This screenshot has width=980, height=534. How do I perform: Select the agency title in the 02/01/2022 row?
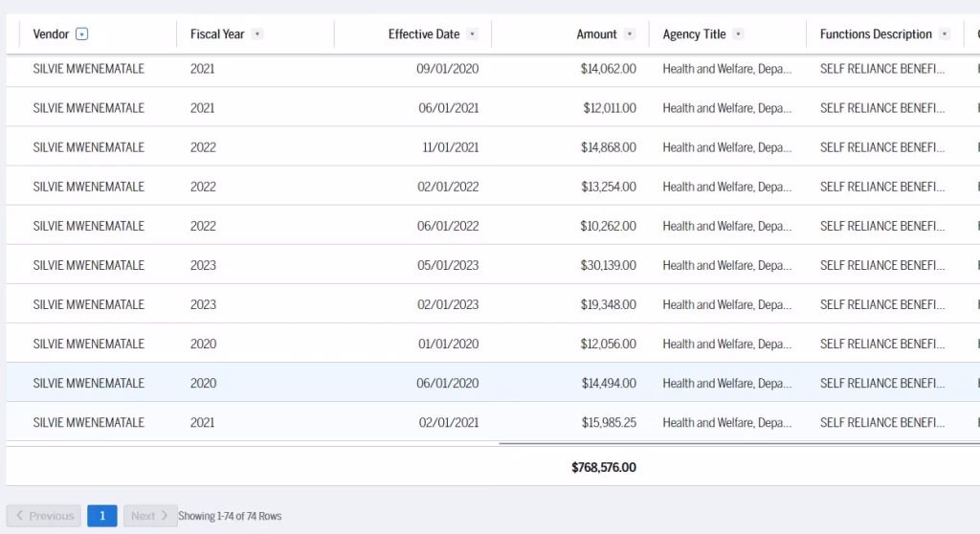pyautogui.click(x=726, y=187)
